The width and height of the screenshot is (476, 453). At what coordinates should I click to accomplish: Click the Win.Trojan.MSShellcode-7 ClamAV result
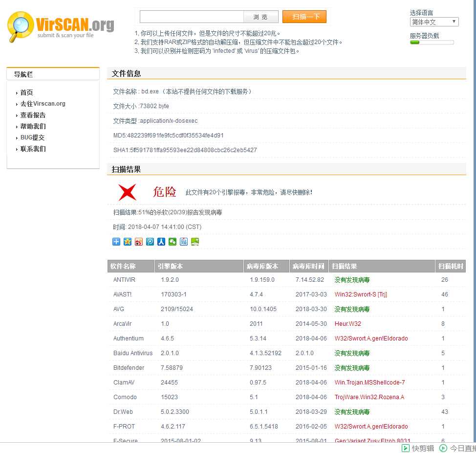click(370, 383)
